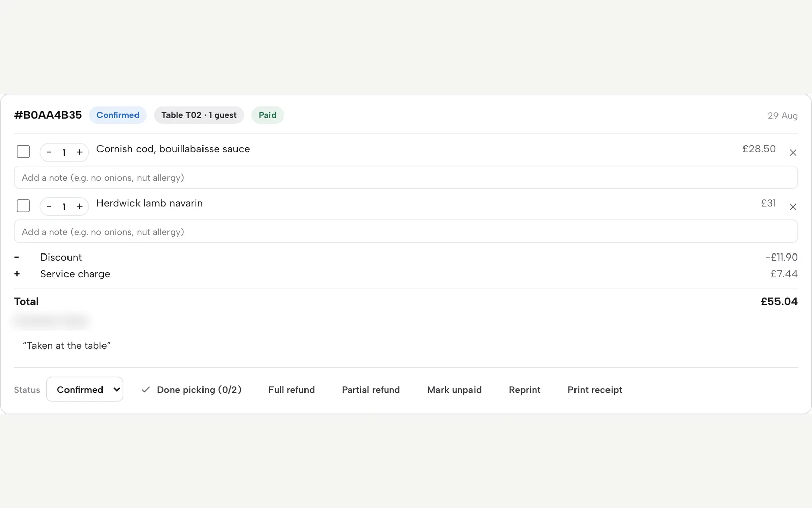Click order number #B0AA4B35
This screenshot has height=508, width=812.
tap(48, 115)
